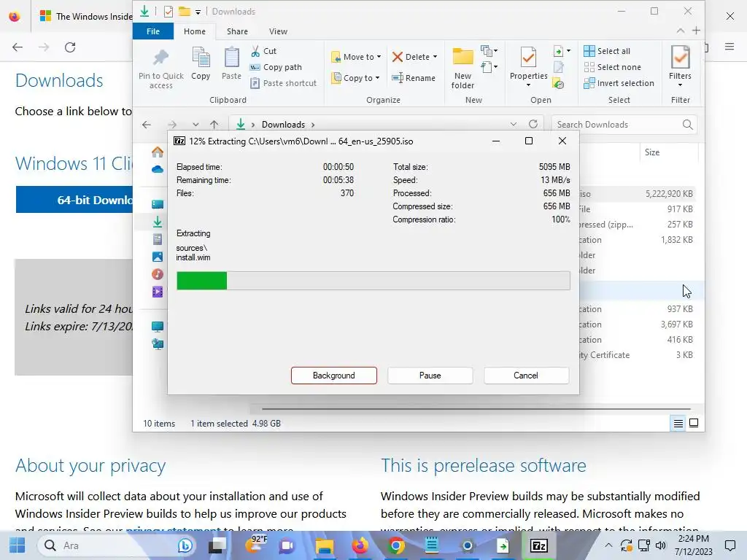Click quick access toolbar properties checkmark
747x560 pixels.
(x=169, y=12)
